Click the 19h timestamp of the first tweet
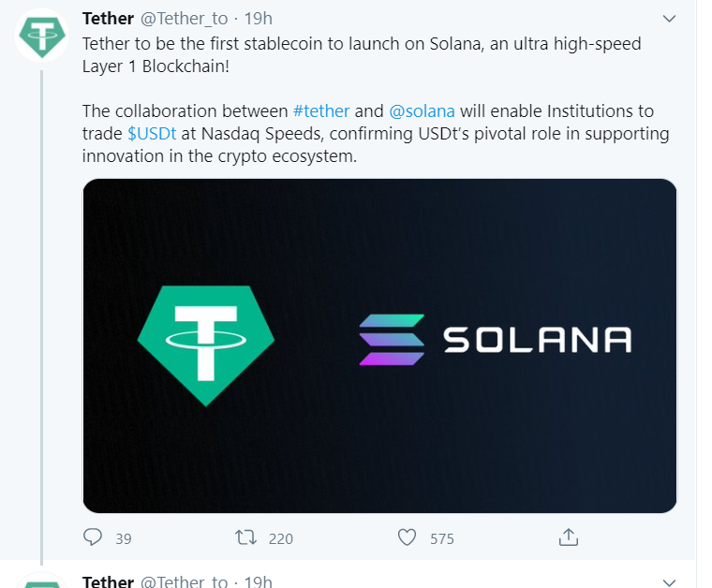 (x=258, y=19)
